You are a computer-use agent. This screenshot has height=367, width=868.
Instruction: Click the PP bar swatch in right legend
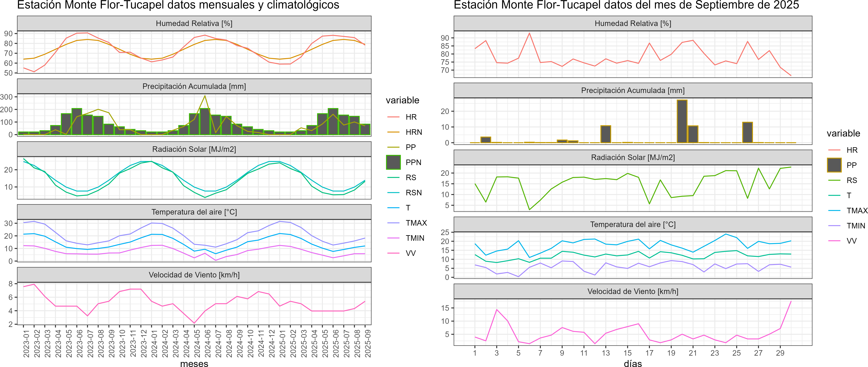834,165
